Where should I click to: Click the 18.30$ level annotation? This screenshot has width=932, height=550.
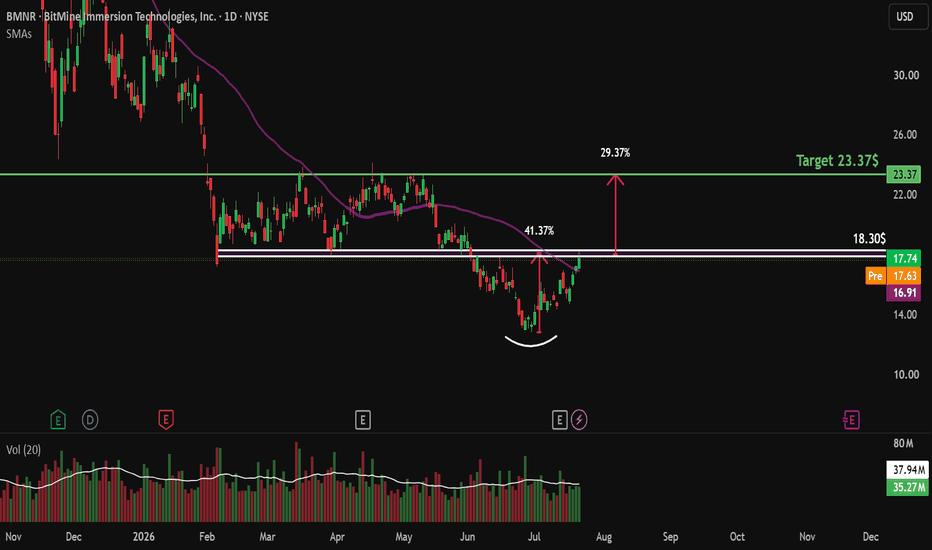point(869,238)
